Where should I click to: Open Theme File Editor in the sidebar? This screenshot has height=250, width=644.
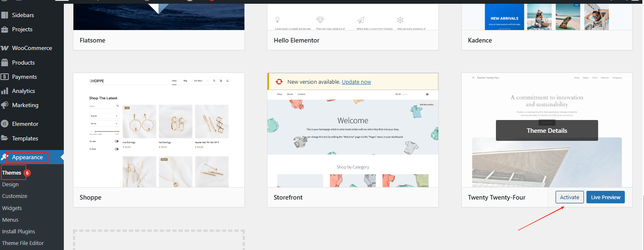point(23,243)
